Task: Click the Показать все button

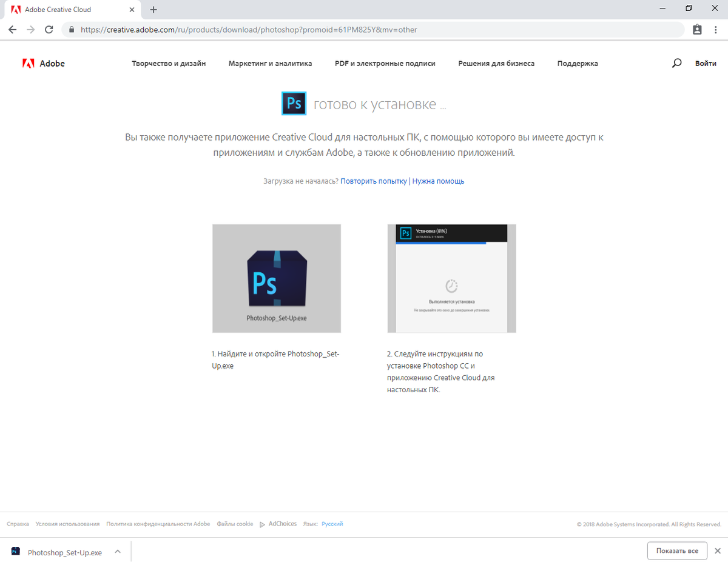Action: [677, 551]
